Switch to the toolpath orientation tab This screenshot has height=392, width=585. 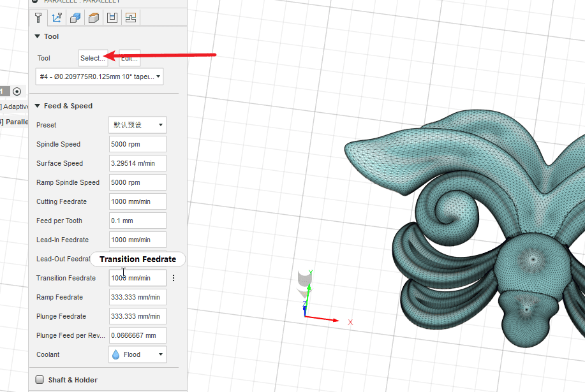(x=57, y=18)
